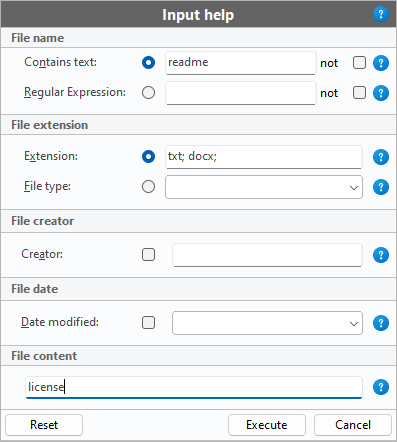Check the 'not' box for Contains text
Screen dimensions: 397x442
pos(359,63)
